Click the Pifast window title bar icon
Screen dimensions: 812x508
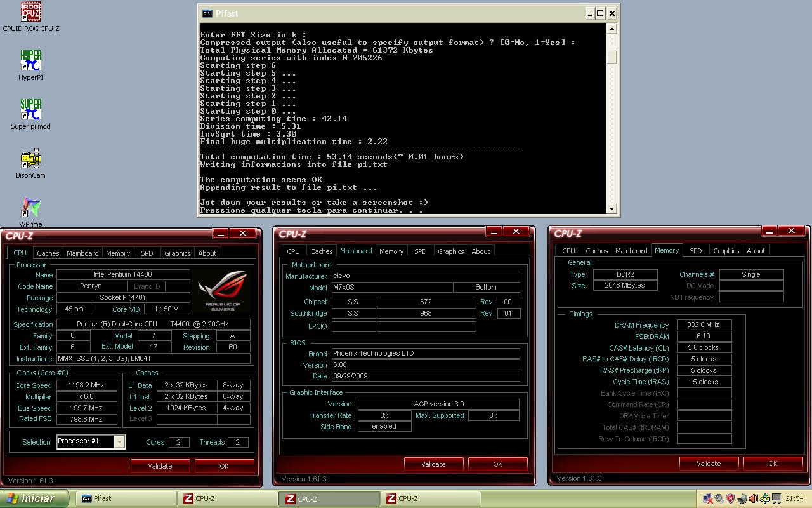pos(207,13)
